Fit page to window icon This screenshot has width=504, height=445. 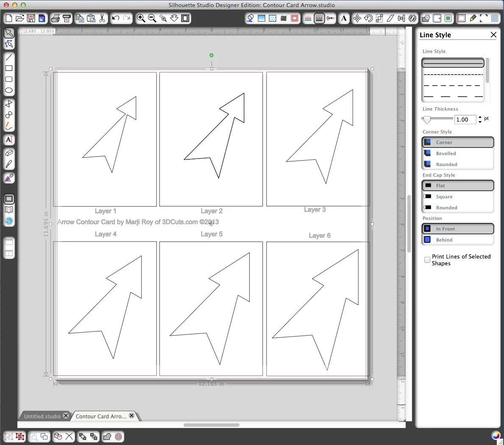(185, 18)
